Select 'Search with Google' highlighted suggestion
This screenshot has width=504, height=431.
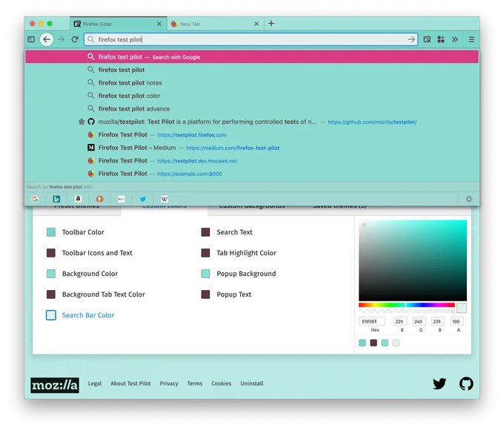pyautogui.click(x=252, y=57)
